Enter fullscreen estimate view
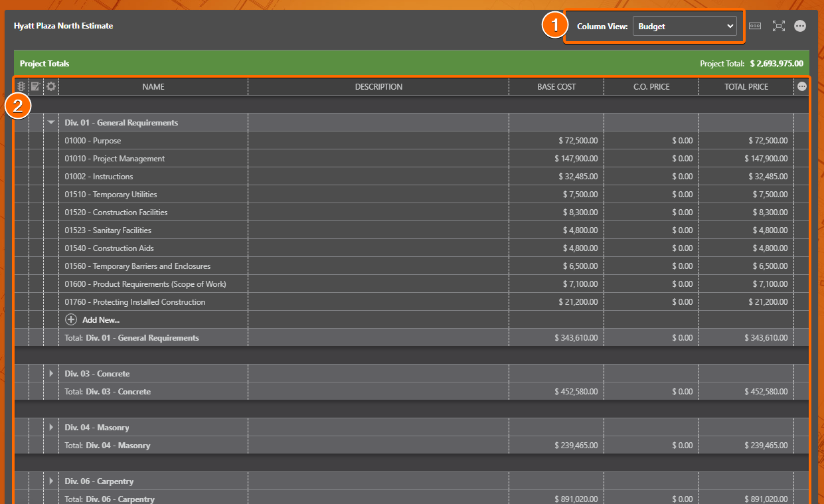824x504 pixels. (778, 25)
